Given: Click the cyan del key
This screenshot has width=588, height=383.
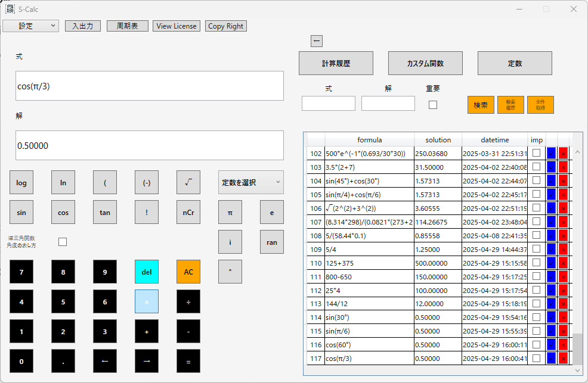Looking at the screenshot, I should (x=147, y=272).
